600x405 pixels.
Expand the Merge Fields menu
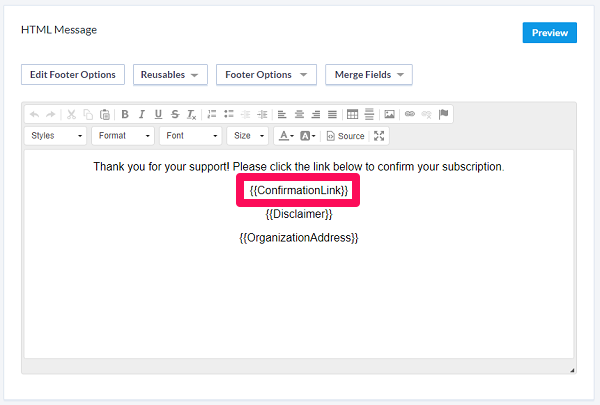369,75
